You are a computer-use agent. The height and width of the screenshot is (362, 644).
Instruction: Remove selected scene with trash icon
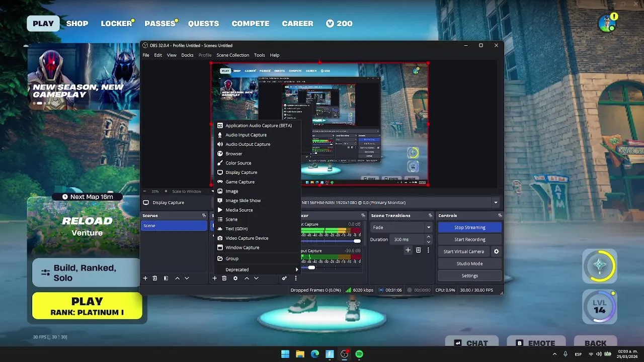pos(155,278)
